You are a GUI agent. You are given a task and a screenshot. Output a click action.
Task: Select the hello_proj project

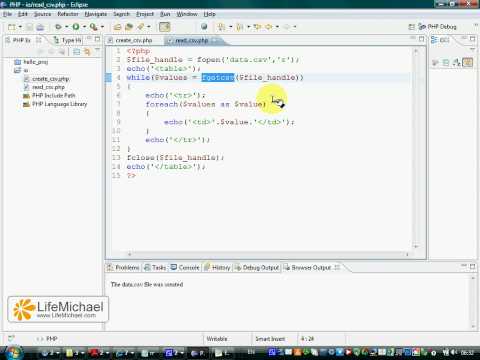pos(32,62)
